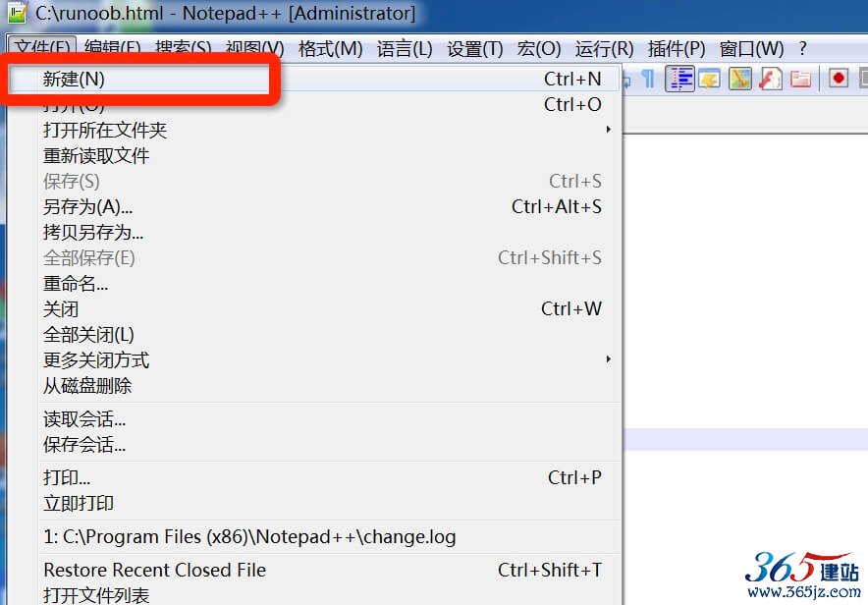Image resolution: width=868 pixels, height=605 pixels.
Task: Click the greyed 全部保存(E) entry
Action: (314, 257)
